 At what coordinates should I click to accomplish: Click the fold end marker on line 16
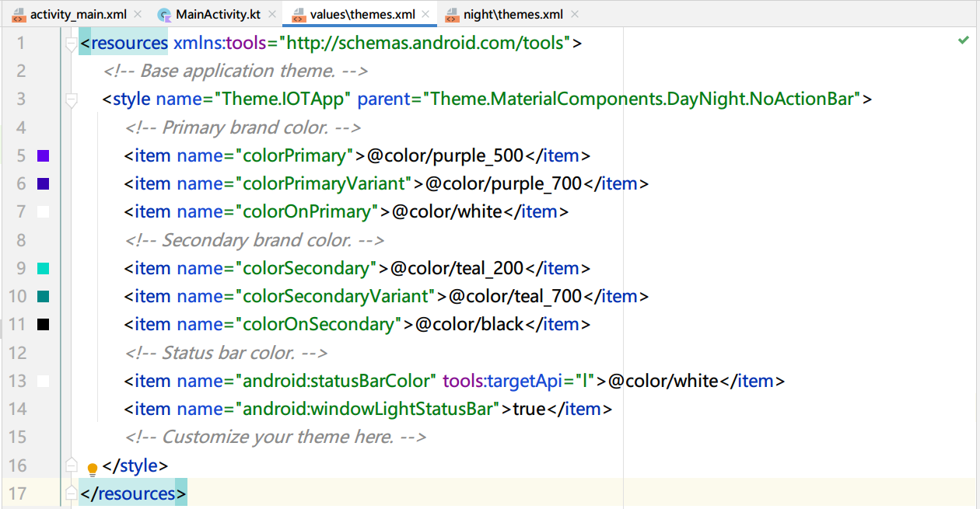(72, 465)
